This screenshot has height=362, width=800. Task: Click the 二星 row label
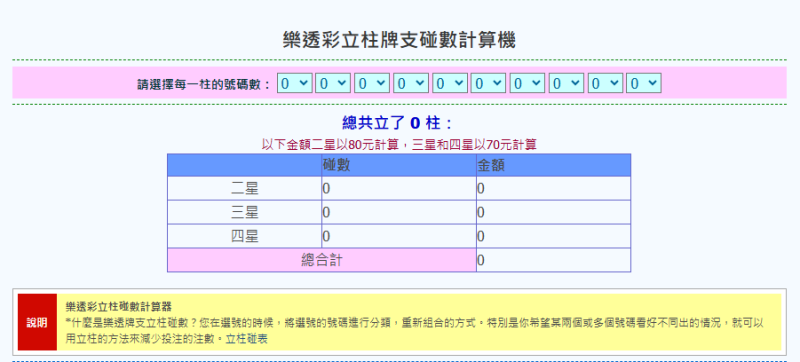point(244,189)
